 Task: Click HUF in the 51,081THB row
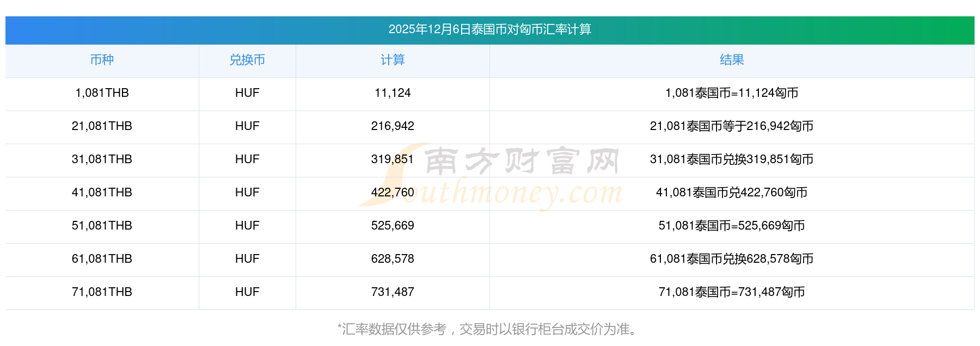247,226
